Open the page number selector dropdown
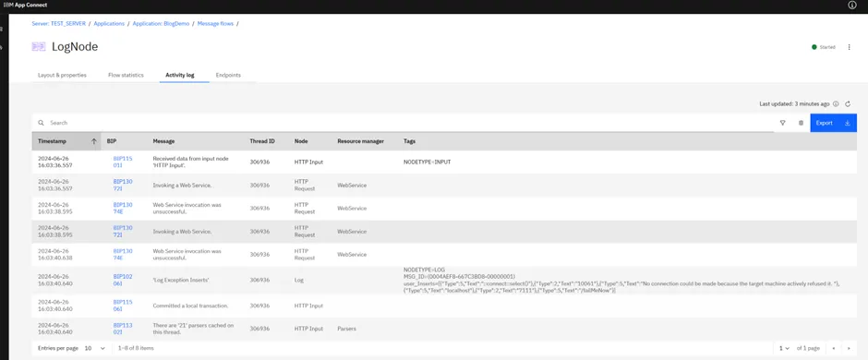The image size is (868, 360). pos(784,348)
